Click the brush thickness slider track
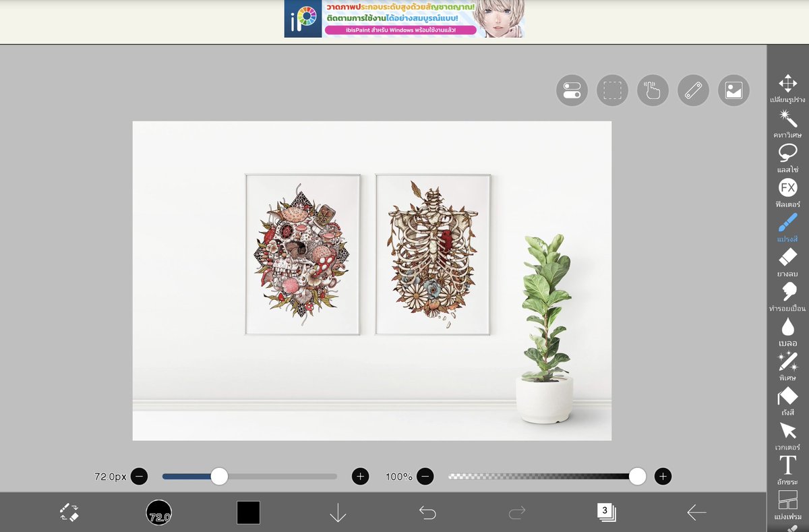The width and height of the screenshot is (809, 532). [249, 477]
